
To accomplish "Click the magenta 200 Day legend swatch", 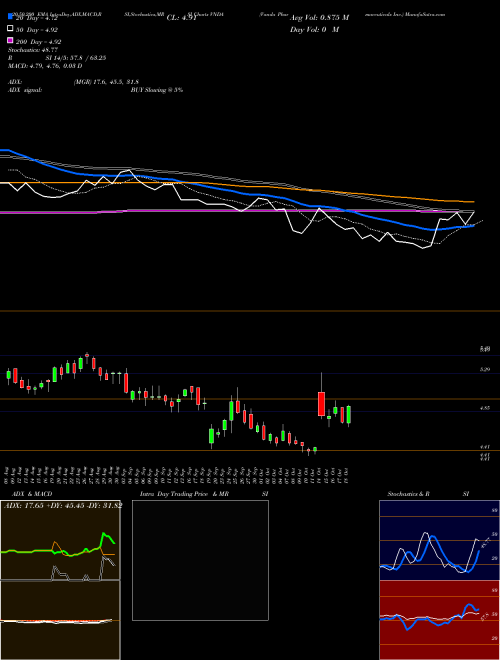I will click(x=10, y=41).
